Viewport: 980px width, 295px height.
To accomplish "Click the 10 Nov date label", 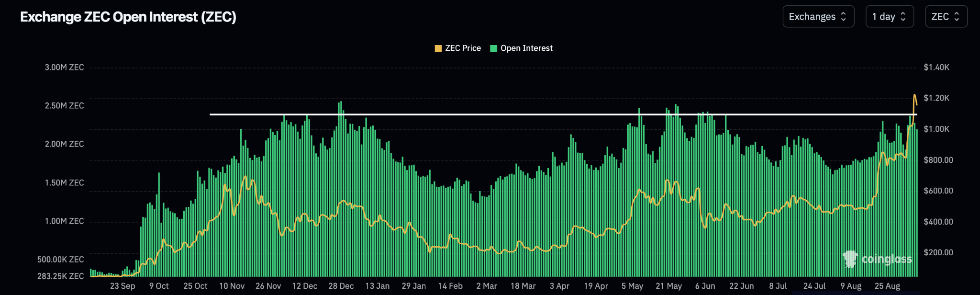I will (x=232, y=286).
